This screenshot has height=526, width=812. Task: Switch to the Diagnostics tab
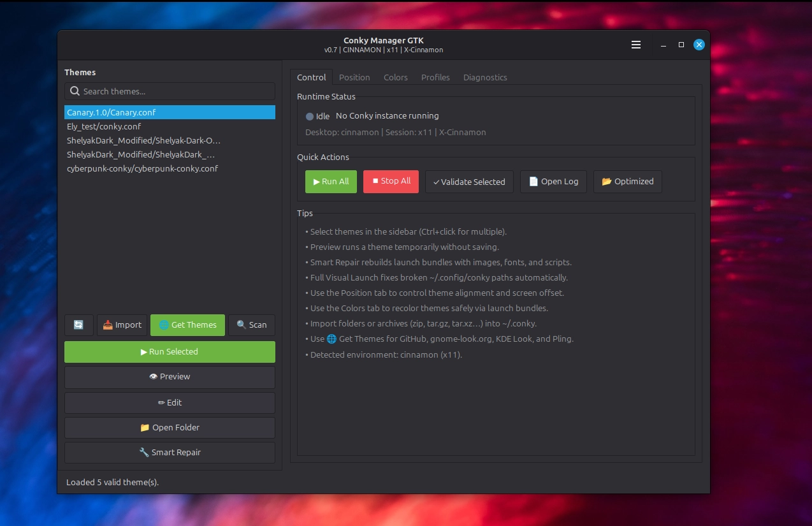[485, 77]
